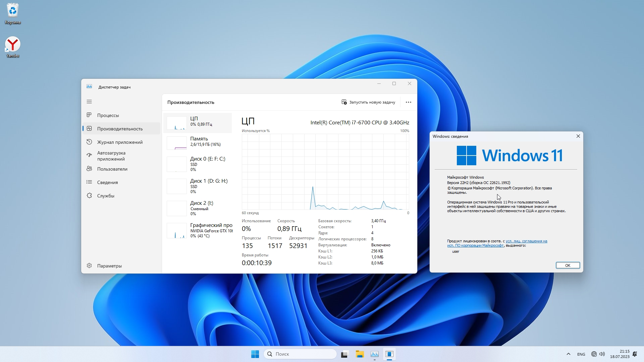
Task: Click OK in Windows info dialog
Action: click(568, 265)
